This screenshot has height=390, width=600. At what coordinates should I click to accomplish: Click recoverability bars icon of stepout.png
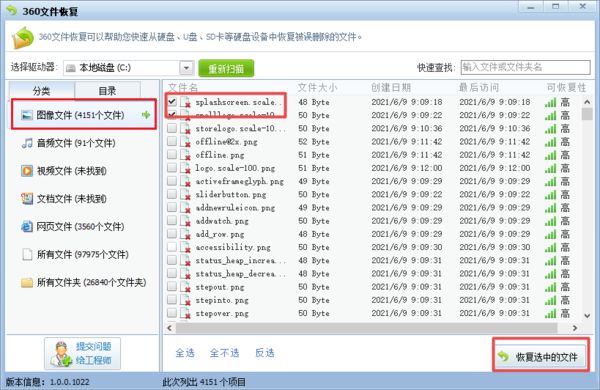550,287
